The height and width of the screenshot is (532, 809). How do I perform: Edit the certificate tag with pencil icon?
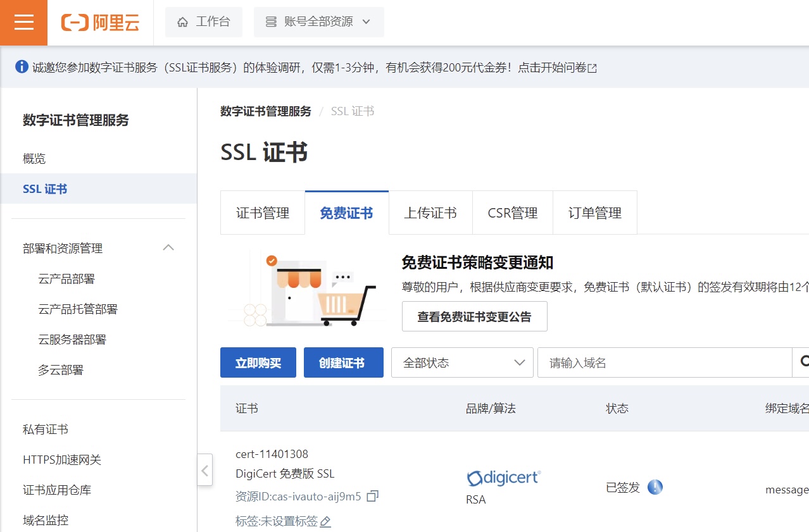(325, 521)
